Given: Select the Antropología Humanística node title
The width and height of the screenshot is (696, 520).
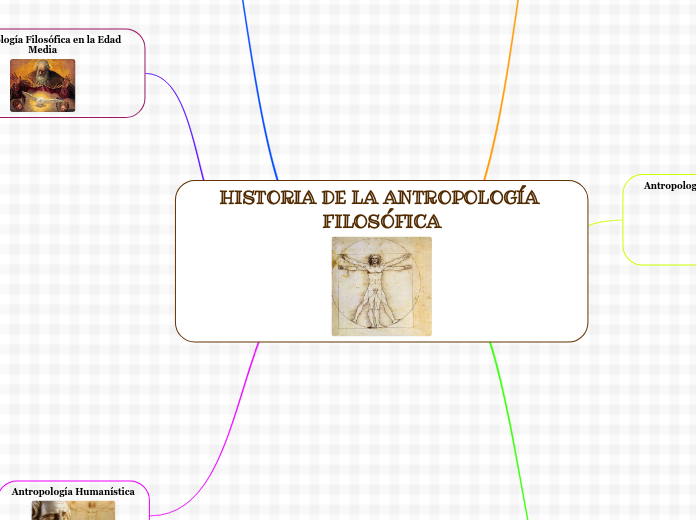Looking at the screenshot, I should coord(73,492).
